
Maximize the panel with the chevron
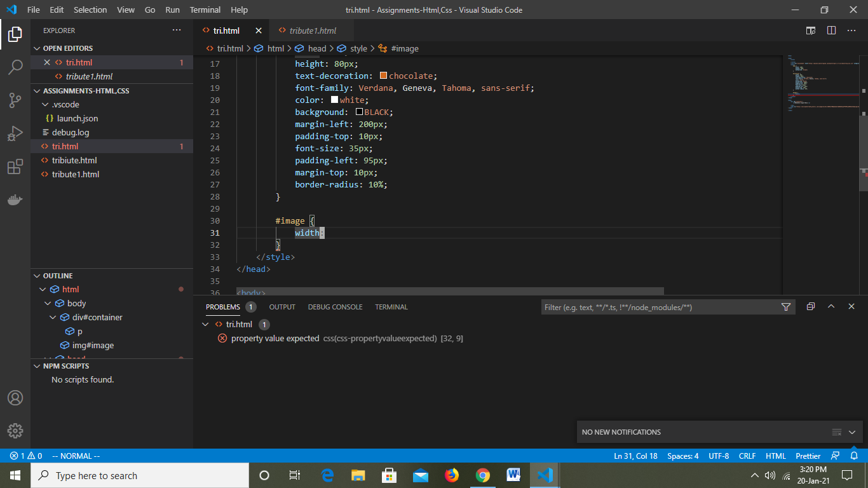831,306
